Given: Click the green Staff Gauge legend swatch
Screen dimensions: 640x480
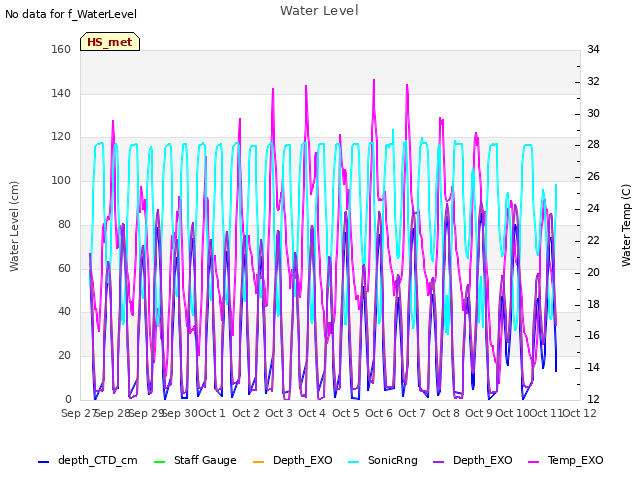Looking at the screenshot, I should coord(159,462).
